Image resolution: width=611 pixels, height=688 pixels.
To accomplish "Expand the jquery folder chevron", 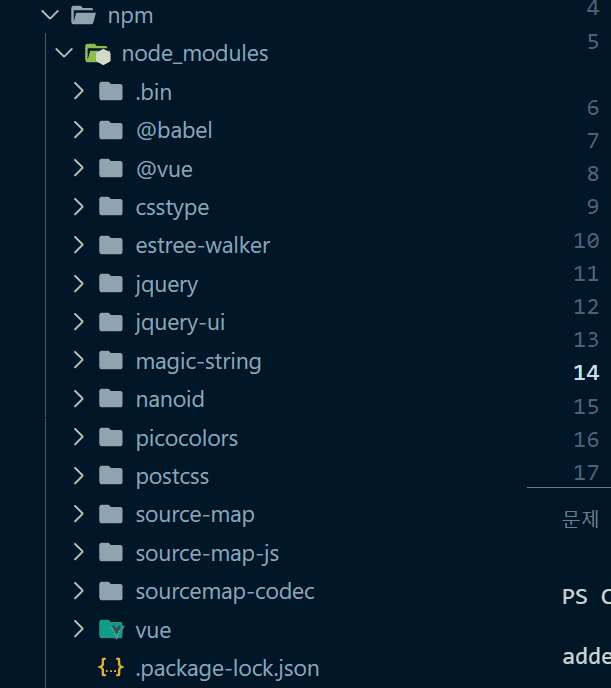I will (x=79, y=284).
